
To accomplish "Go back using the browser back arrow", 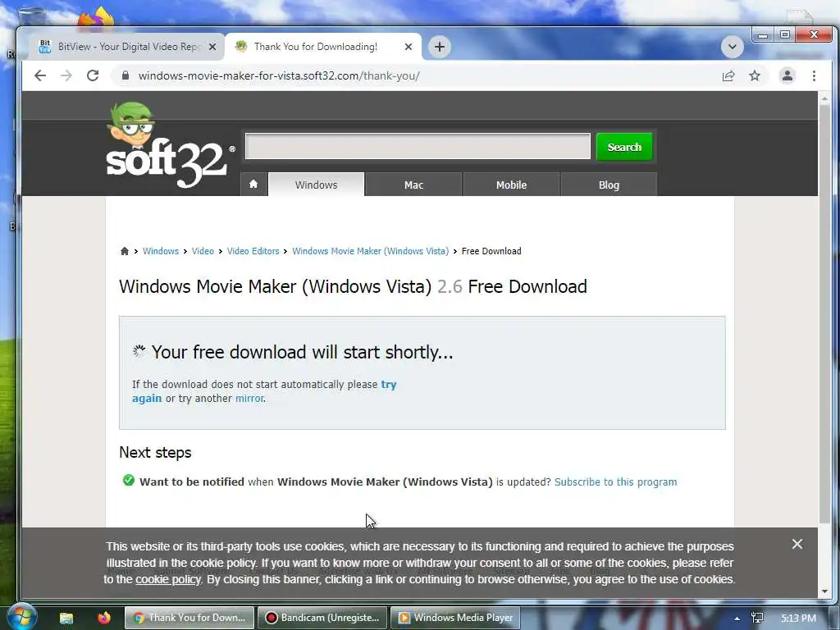I will pos(40,75).
